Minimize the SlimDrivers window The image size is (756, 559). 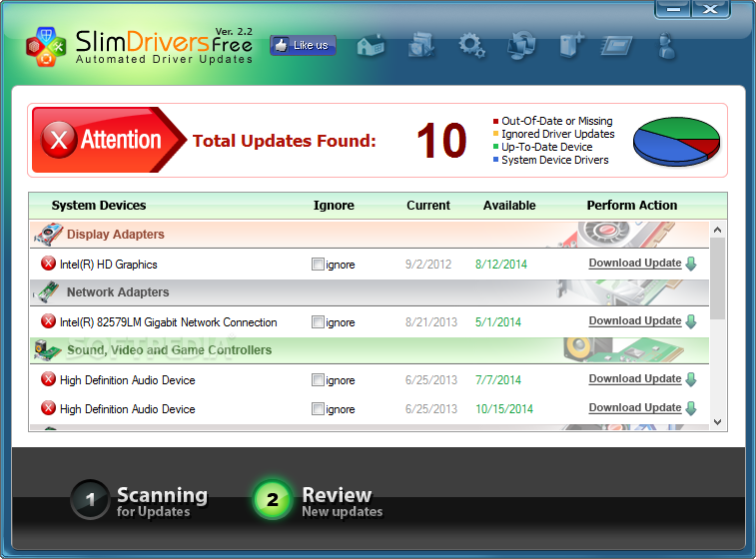click(673, 9)
